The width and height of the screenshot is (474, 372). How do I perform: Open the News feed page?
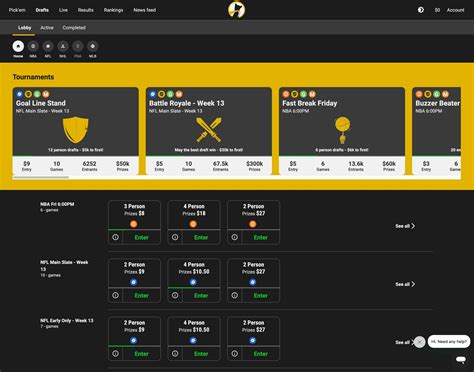[145, 10]
